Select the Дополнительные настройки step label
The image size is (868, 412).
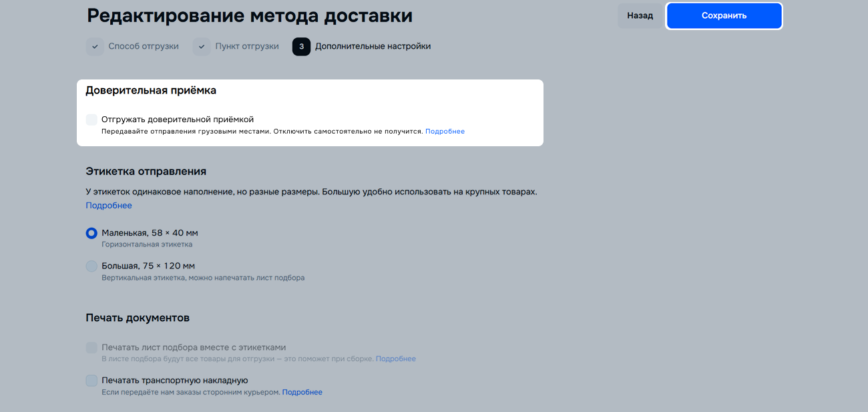[373, 47]
